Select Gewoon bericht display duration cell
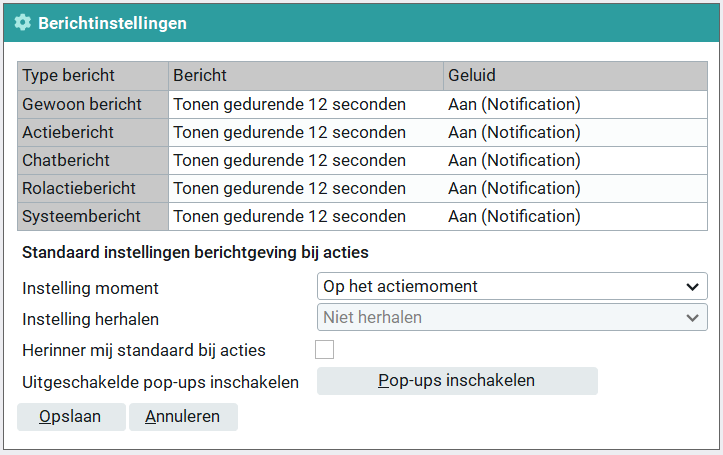Image resolution: width=723 pixels, height=455 pixels. click(305, 104)
